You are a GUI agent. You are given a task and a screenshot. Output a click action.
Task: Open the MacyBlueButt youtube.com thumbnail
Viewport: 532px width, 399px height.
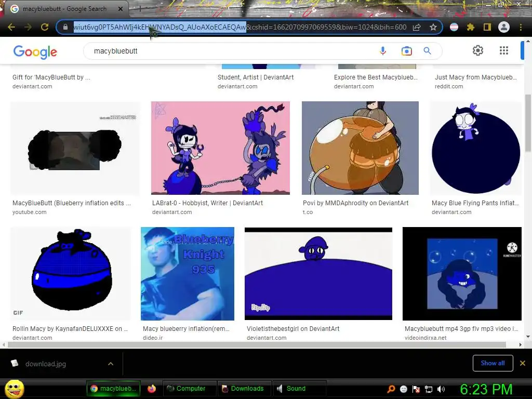75,148
